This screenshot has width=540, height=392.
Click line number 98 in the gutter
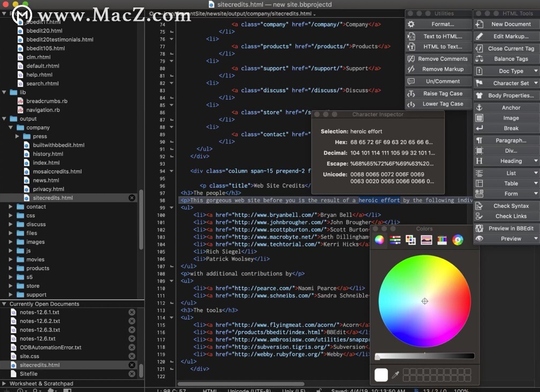tap(162, 200)
